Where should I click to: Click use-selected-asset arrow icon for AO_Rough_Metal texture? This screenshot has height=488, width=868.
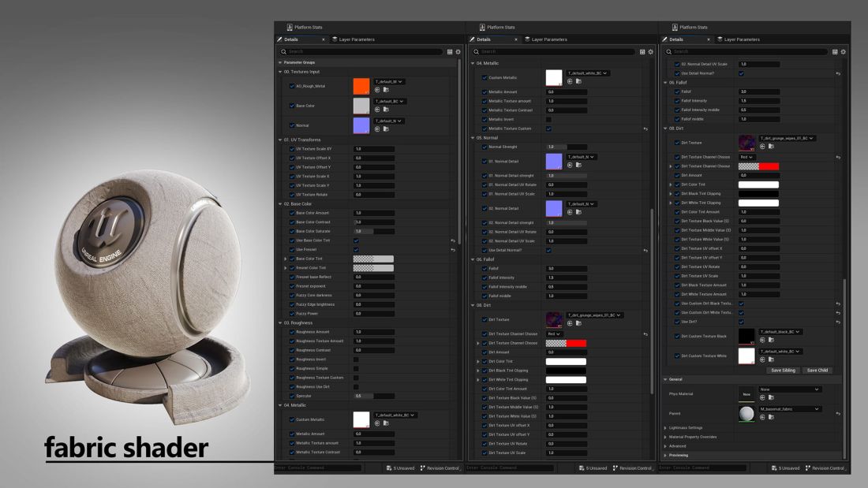(377, 90)
